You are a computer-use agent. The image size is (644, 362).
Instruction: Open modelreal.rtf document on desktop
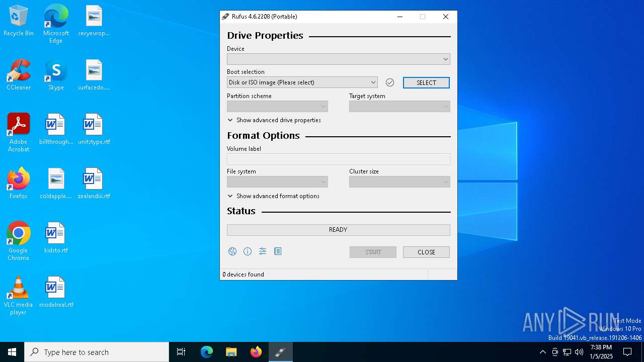[x=56, y=293]
